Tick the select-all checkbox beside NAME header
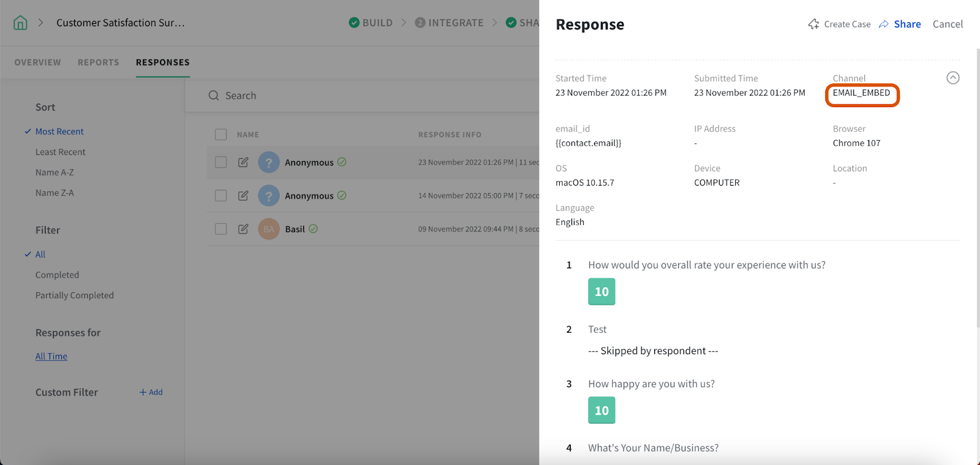The image size is (980, 465). tap(221, 135)
